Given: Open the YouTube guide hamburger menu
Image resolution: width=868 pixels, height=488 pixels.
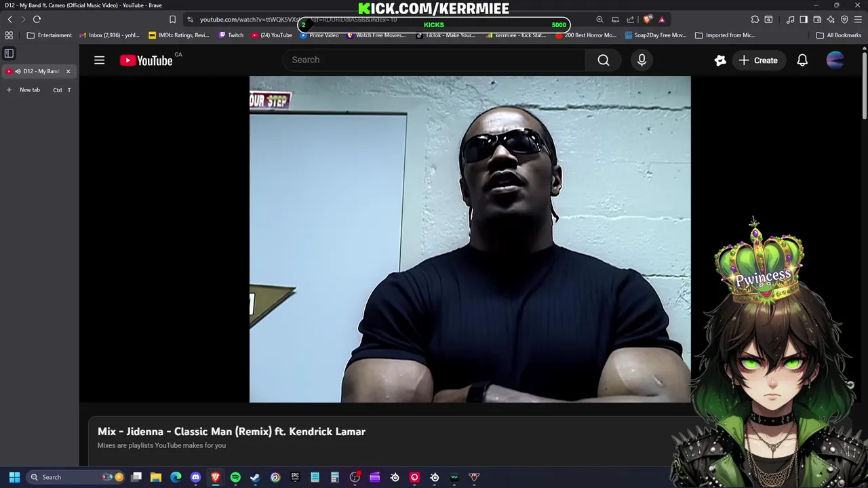Looking at the screenshot, I should (x=99, y=60).
